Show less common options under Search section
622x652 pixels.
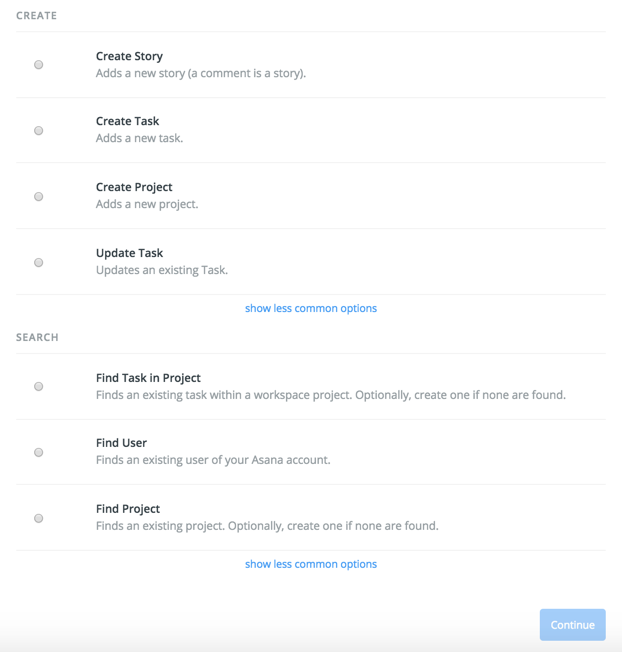pyautogui.click(x=311, y=564)
